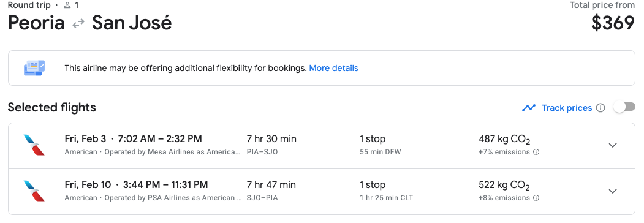Select the 7:02 AM – 2:32 PM flight row
644x223 pixels.
tap(322, 146)
